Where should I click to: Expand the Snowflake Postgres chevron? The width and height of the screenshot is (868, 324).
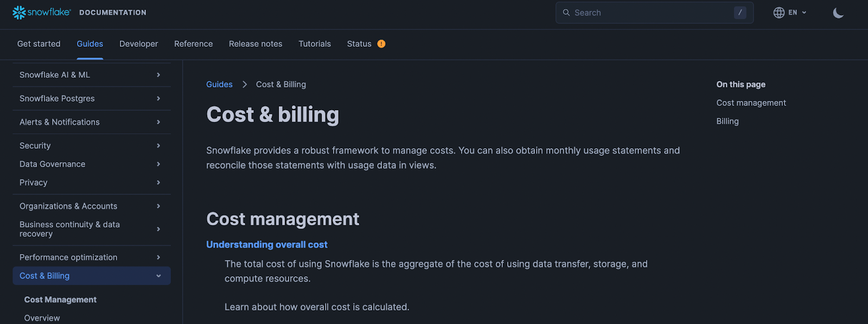click(158, 98)
